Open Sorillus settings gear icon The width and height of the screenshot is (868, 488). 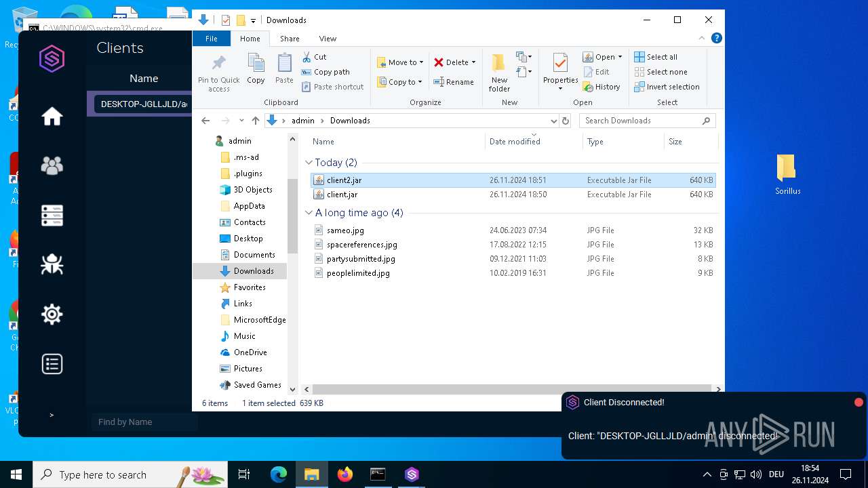point(52,314)
